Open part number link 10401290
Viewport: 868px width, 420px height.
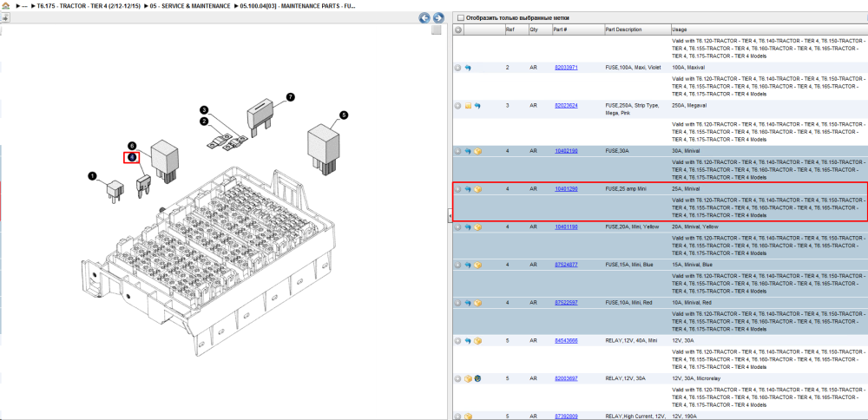[566, 188]
